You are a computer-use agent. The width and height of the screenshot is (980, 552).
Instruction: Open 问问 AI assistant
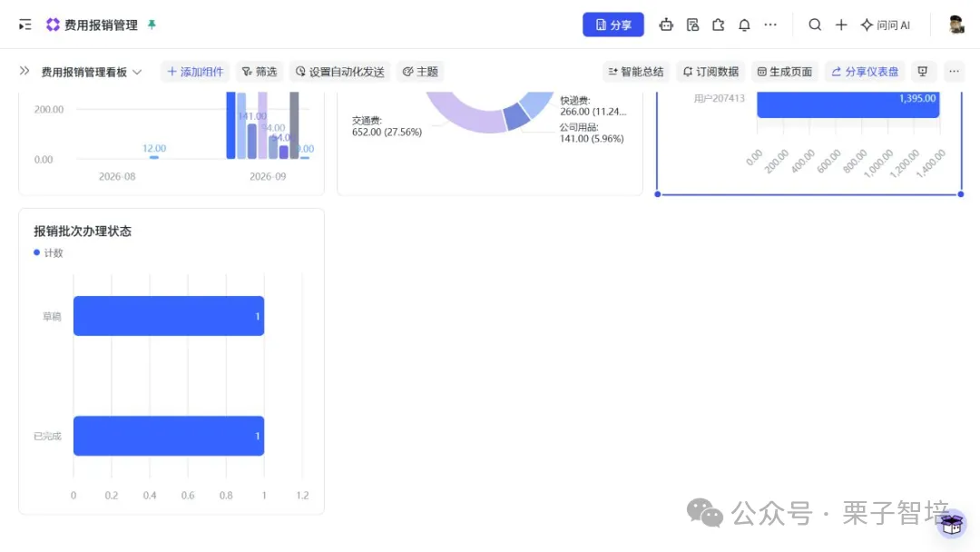(886, 25)
